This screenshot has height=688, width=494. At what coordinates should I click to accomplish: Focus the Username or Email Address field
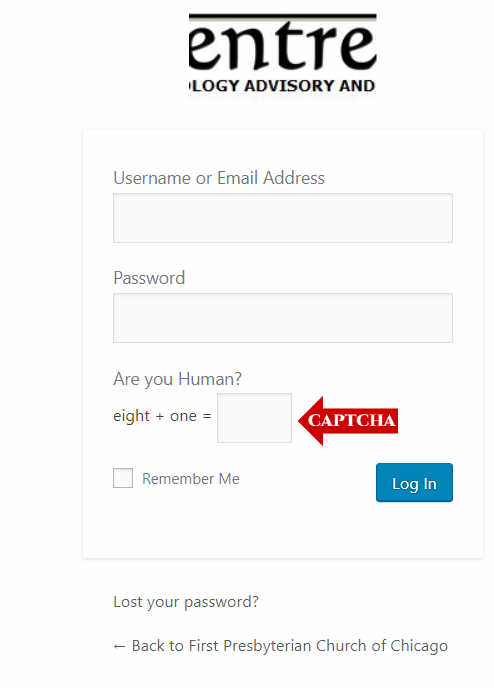[x=283, y=218]
